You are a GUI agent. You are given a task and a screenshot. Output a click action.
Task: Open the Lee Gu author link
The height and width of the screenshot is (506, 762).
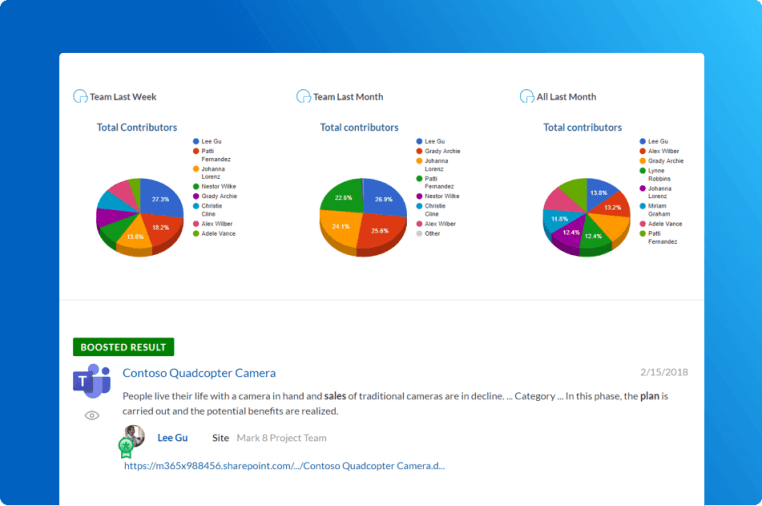(172, 438)
